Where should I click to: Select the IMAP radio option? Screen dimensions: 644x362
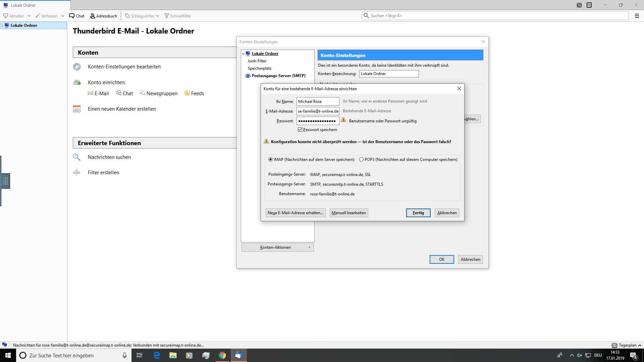coord(270,160)
